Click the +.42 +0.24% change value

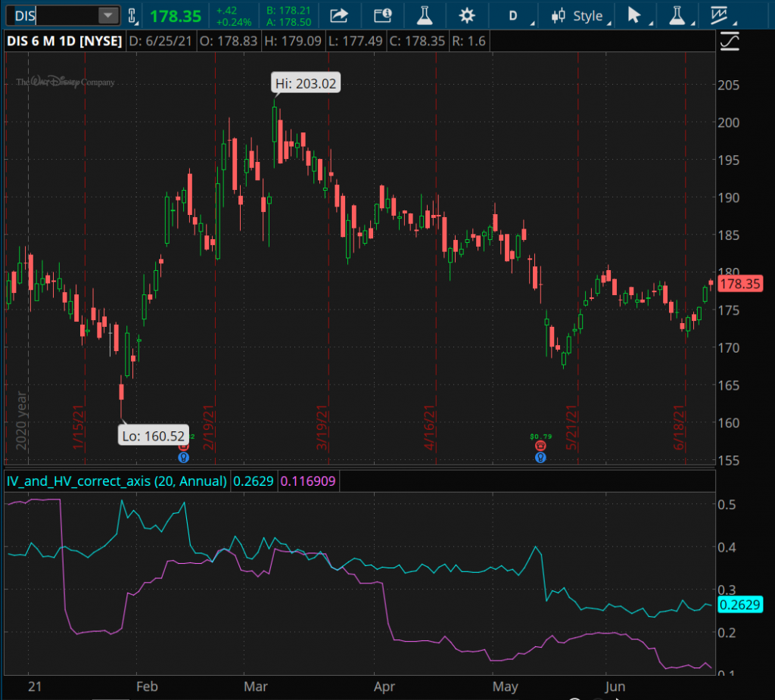pos(234,17)
